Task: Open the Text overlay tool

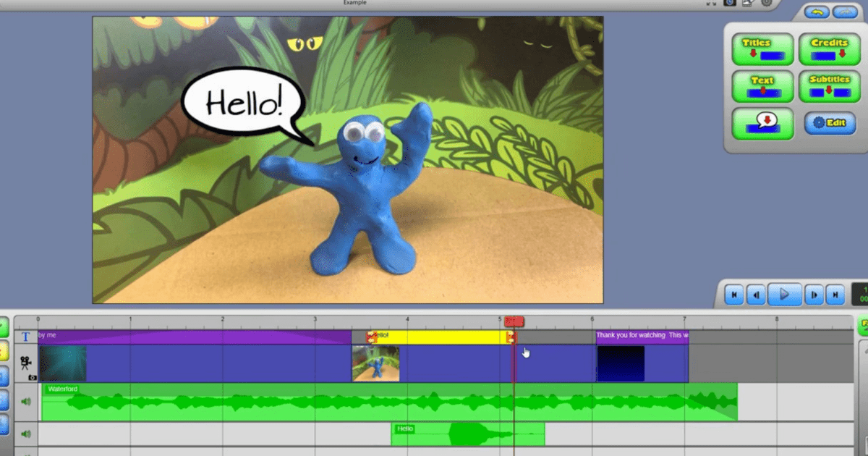Action: [762, 85]
